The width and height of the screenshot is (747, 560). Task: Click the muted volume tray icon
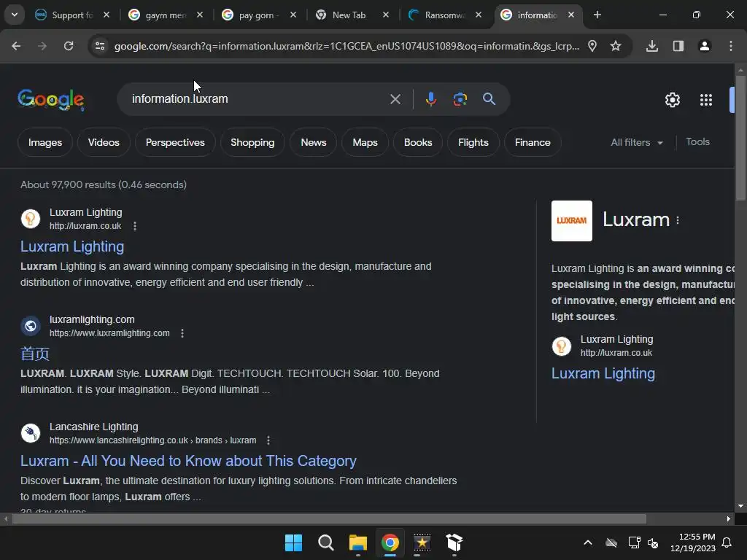pos(653,542)
